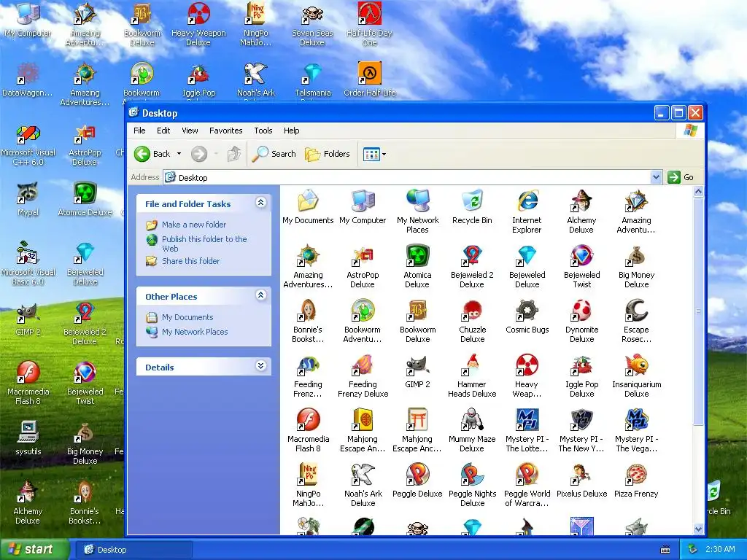747x560 pixels.
Task: Select Microsoft Visual C++ 6.0 desktop shortcut
Action: 28,134
